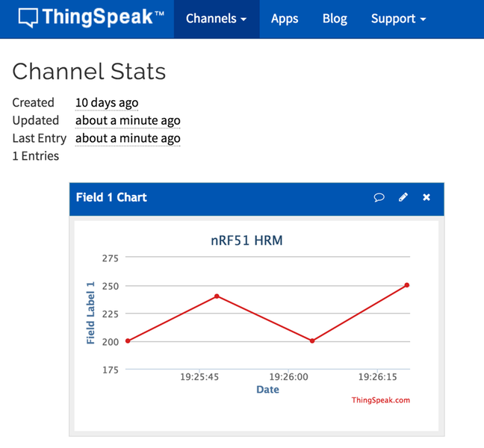Screen dimensions: 484x448
Task: Click the ThingSpeak logo
Action: pyautogui.click(x=91, y=17)
